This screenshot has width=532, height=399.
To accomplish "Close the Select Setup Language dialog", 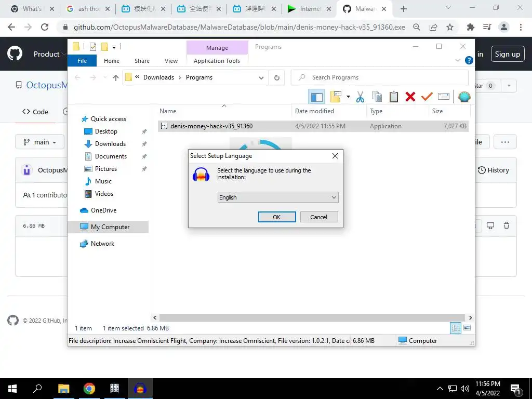I will click(x=335, y=156).
